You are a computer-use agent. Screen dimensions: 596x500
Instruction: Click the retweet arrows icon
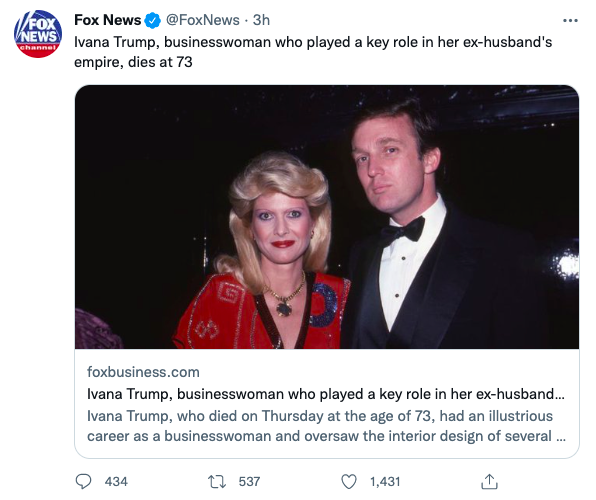click(217, 481)
